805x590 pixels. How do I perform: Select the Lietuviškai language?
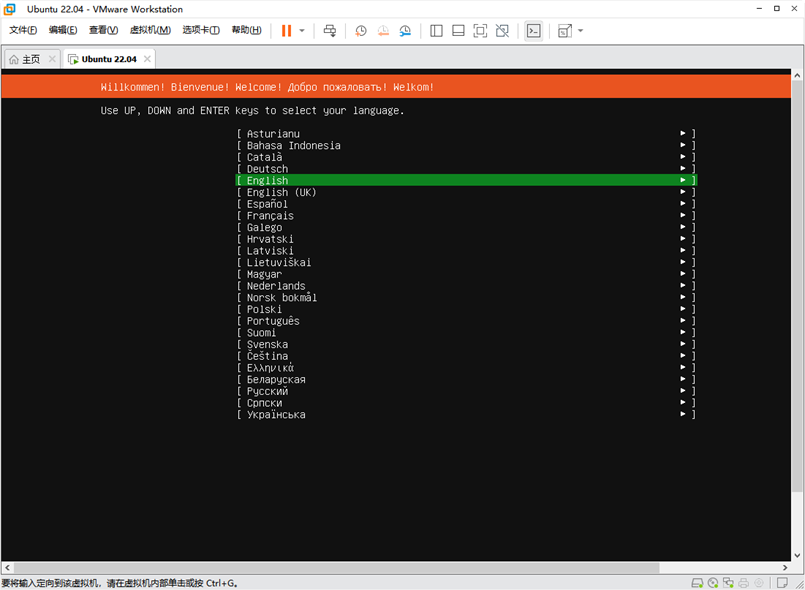click(466, 262)
